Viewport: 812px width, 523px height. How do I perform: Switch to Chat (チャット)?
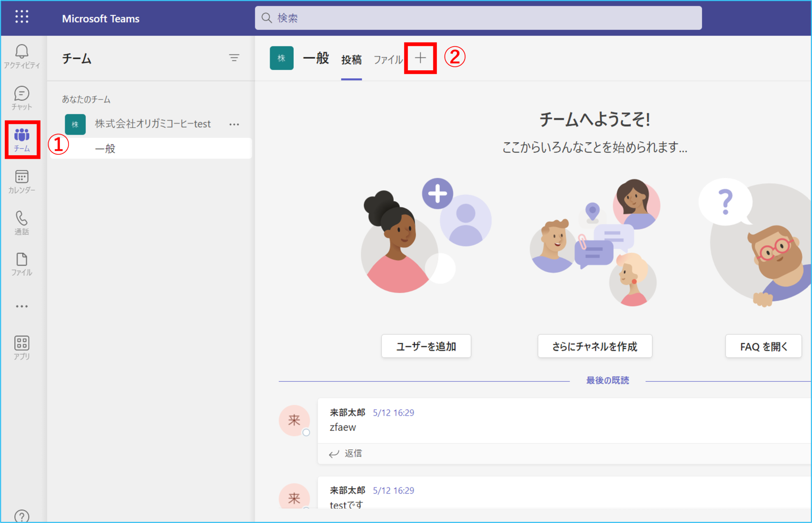pyautogui.click(x=22, y=97)
